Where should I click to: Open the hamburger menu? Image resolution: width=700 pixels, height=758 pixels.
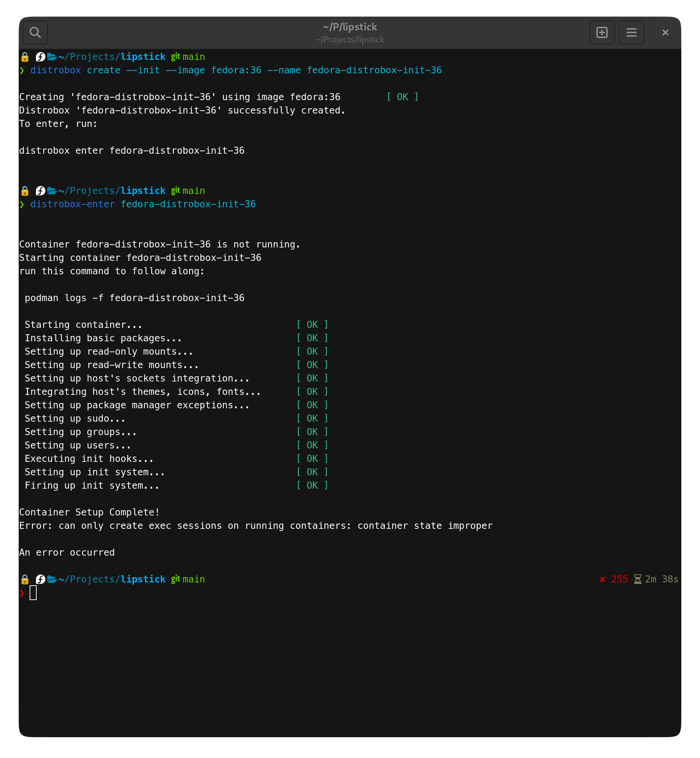pyautogui.click(x=631, y=32)
